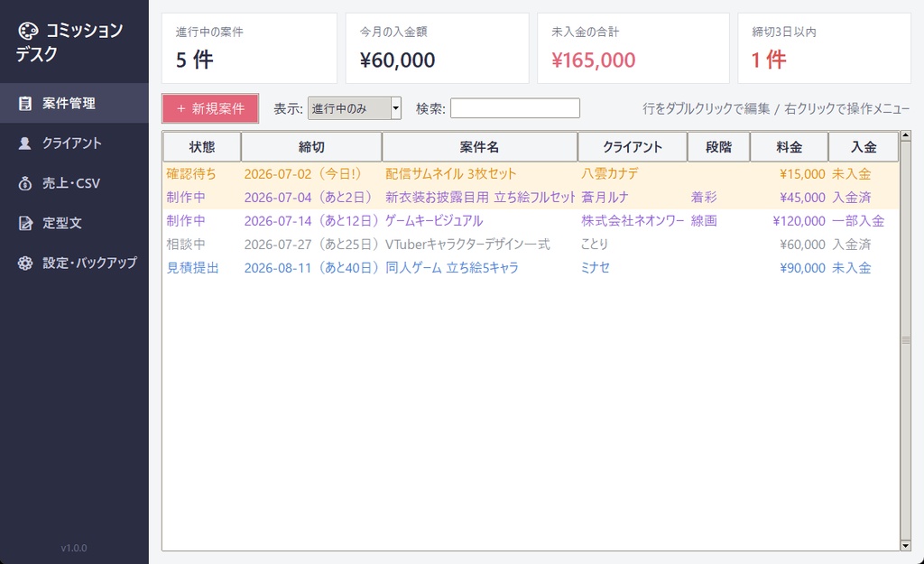Click the clipboard icon for 案件管理

click(24, 103)
